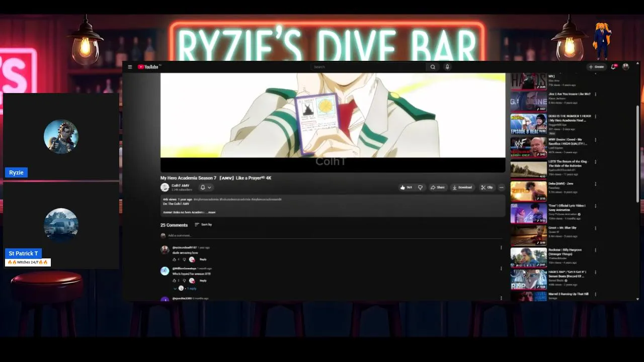Viewport: 644px width, 362px height.
Task: Like the 'Who's hyped for season 8' comment
Action: (175, 281)
